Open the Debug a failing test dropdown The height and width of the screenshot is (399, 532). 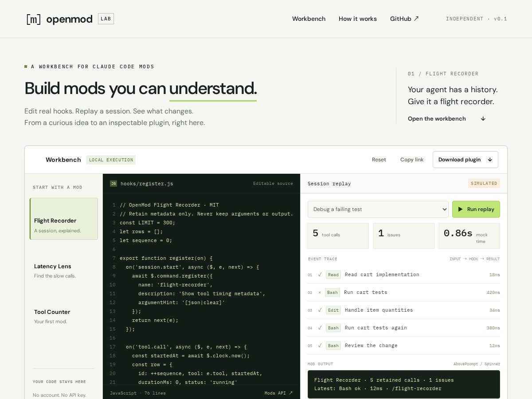(378, 209)
